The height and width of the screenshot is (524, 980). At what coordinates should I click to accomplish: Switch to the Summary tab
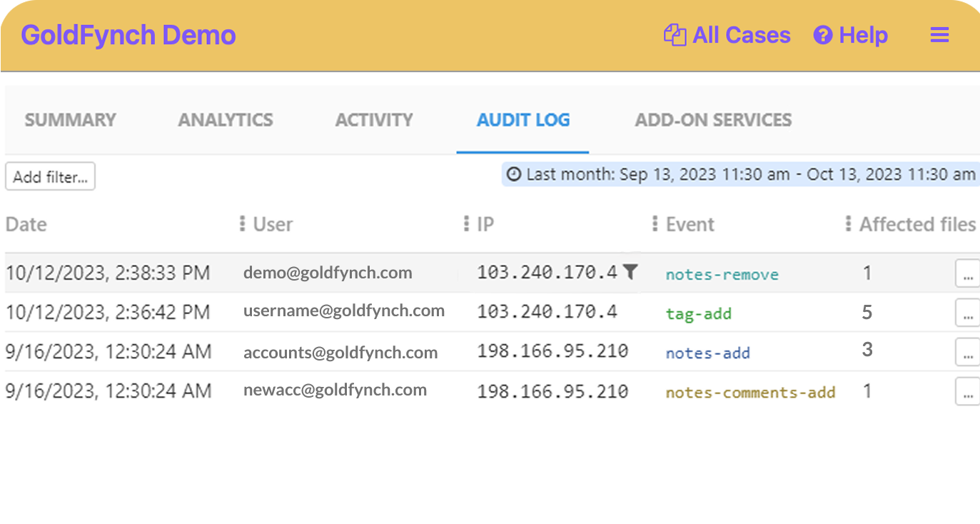pos(70,120)
